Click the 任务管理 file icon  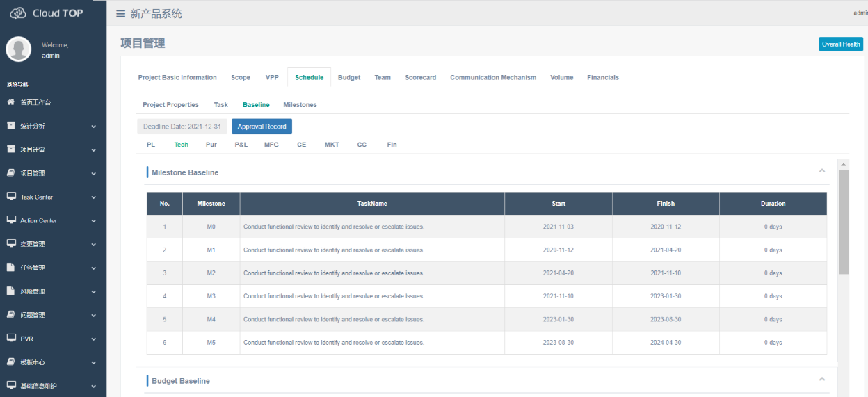11,268
